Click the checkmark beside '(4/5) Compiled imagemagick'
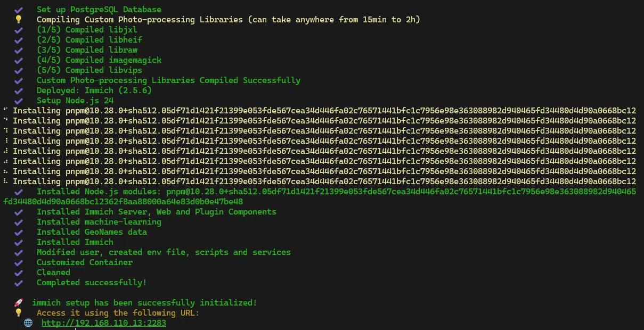644x330 pixels. (19, 60)
